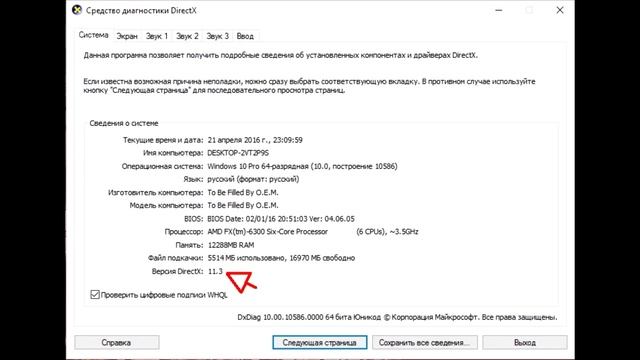This screenshot has height=360, width=640.
Task: Click the date value 21 апреля 2016
Action: (x=255, y=140)
